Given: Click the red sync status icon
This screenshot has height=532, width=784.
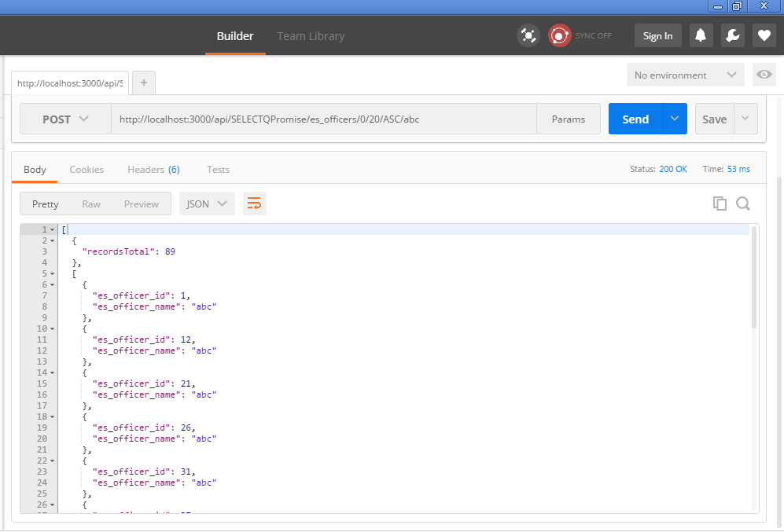Looking at the screenshot, I should click(560, 35).
